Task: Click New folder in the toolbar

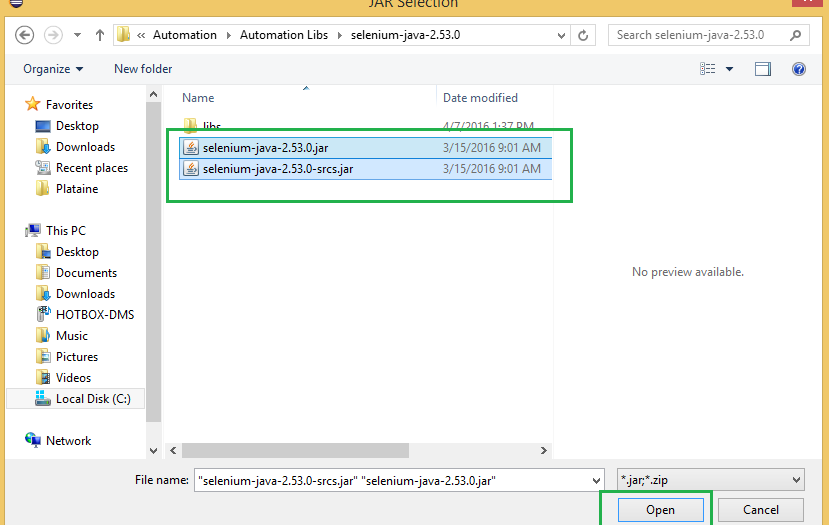Action: 143,69
